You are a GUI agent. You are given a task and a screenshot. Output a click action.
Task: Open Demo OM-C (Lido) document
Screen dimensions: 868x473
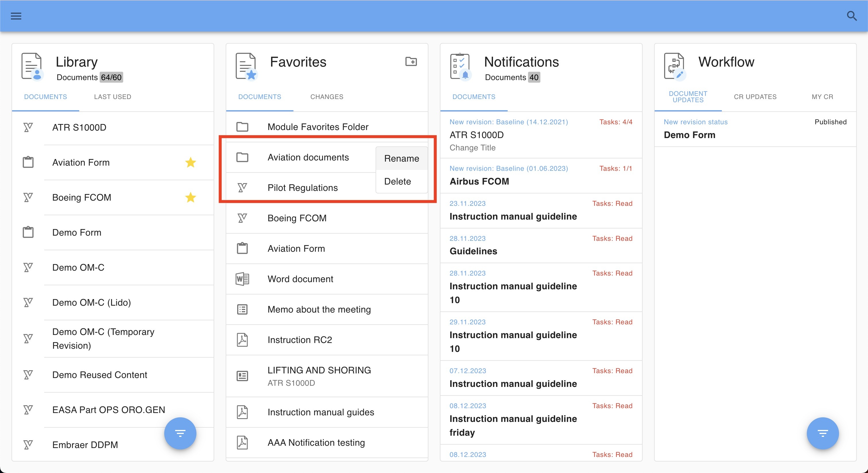click(91, 303)
